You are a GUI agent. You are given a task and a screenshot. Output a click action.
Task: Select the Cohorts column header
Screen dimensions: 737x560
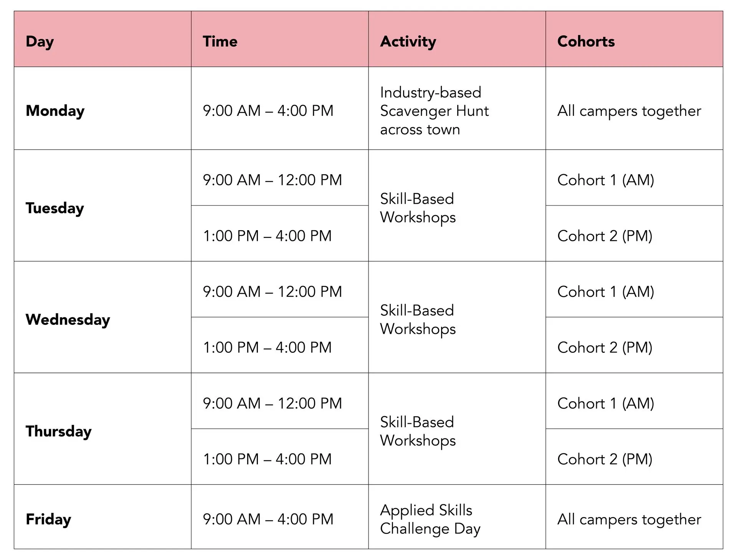point(586,41)
